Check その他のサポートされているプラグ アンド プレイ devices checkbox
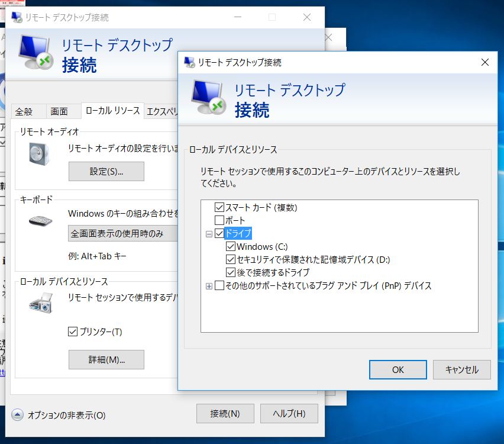Viewport: 504px width, 444px height. [219, 285]
